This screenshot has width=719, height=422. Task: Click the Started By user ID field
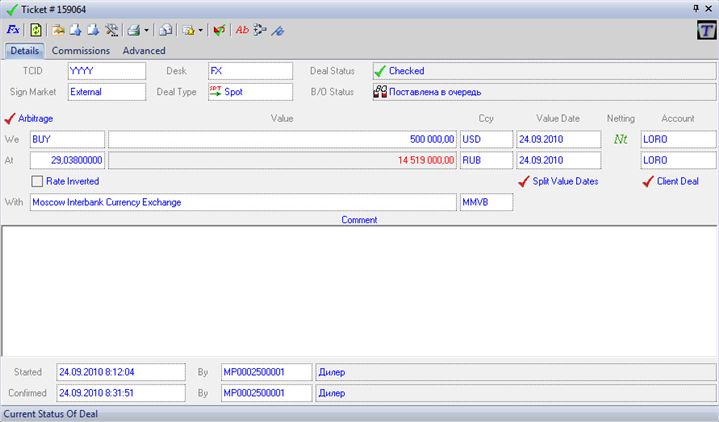[266, 372]
